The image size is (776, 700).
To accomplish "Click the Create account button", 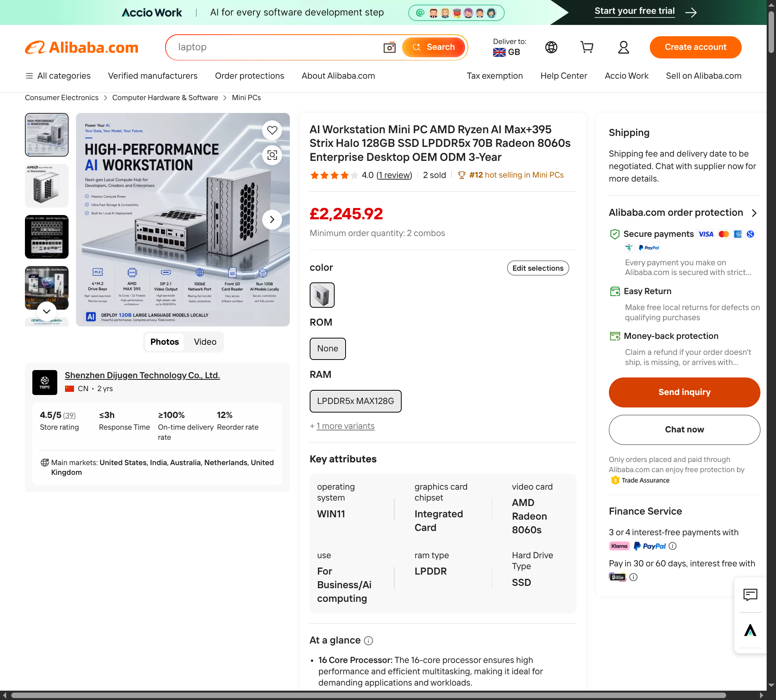I will coord(695,47).
